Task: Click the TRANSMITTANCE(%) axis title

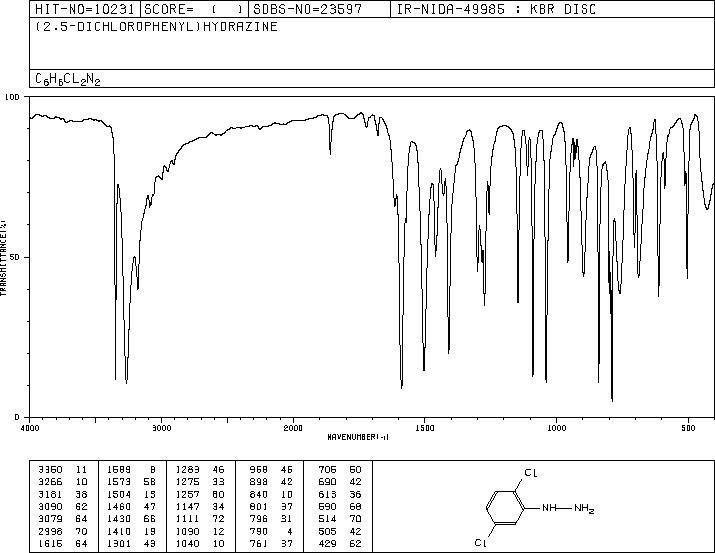Action: tap(4, 258)
